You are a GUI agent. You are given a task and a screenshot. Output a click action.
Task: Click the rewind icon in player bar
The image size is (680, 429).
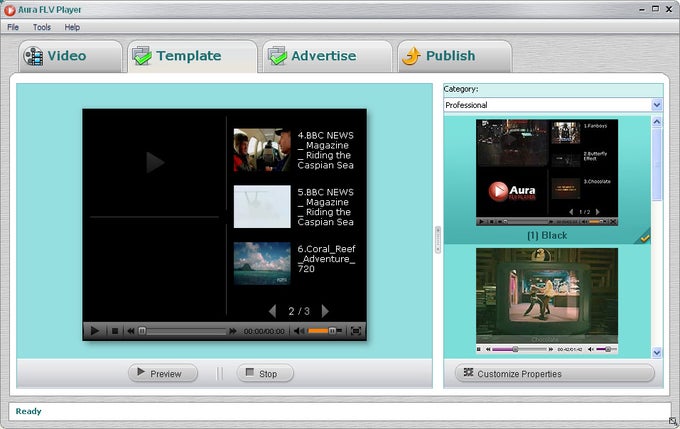tap(130, 331)
